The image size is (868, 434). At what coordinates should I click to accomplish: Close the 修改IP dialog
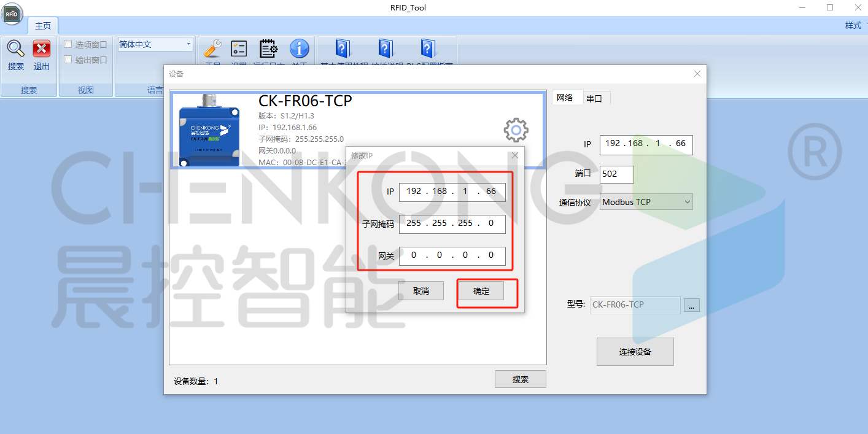(515, 155)
